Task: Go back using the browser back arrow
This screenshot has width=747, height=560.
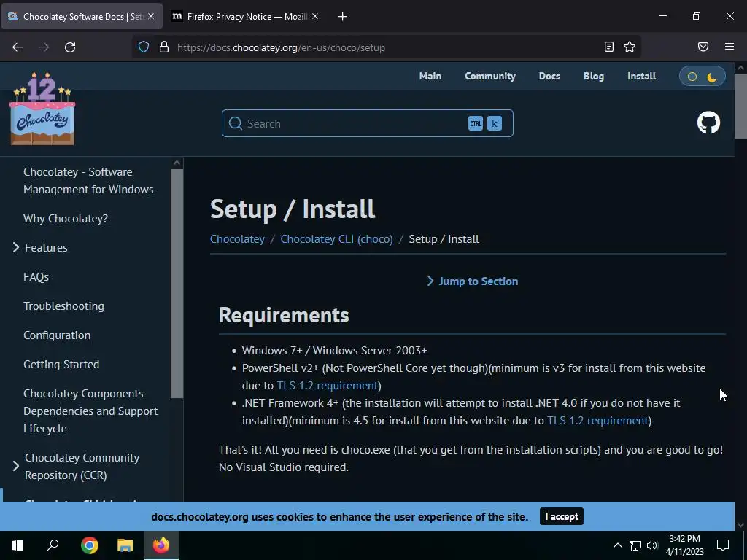Action: point(18,47)
